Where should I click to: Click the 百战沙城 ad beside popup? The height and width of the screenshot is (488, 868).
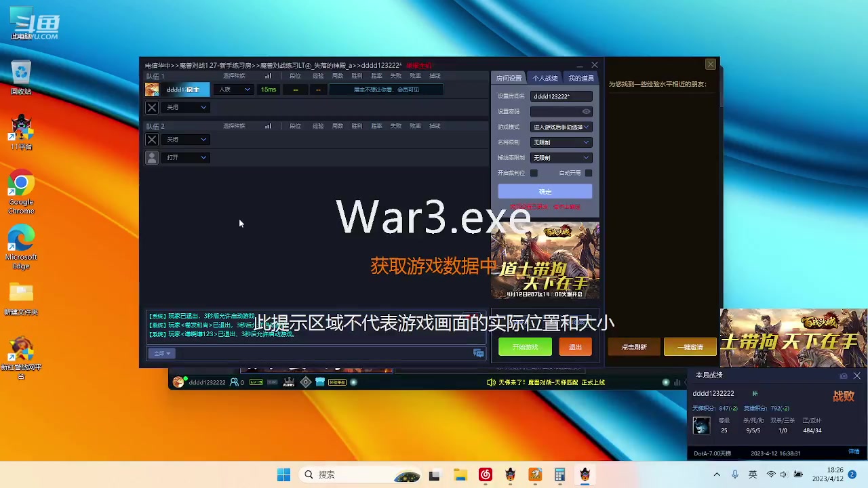coord(793,338)
